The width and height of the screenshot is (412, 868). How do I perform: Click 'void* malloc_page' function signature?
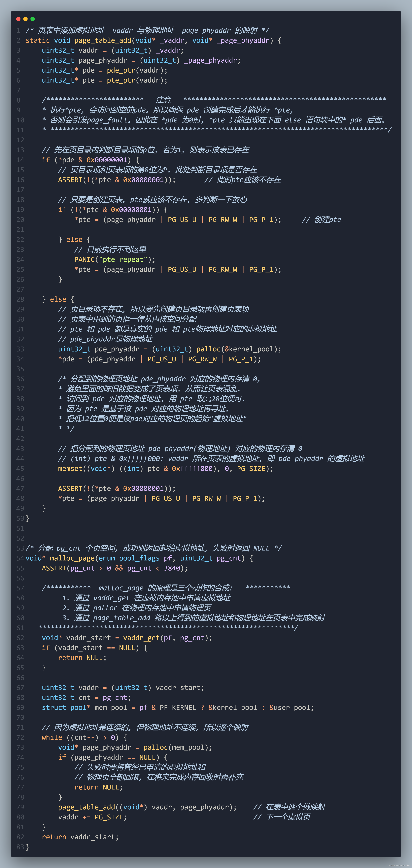click(139, 558)
